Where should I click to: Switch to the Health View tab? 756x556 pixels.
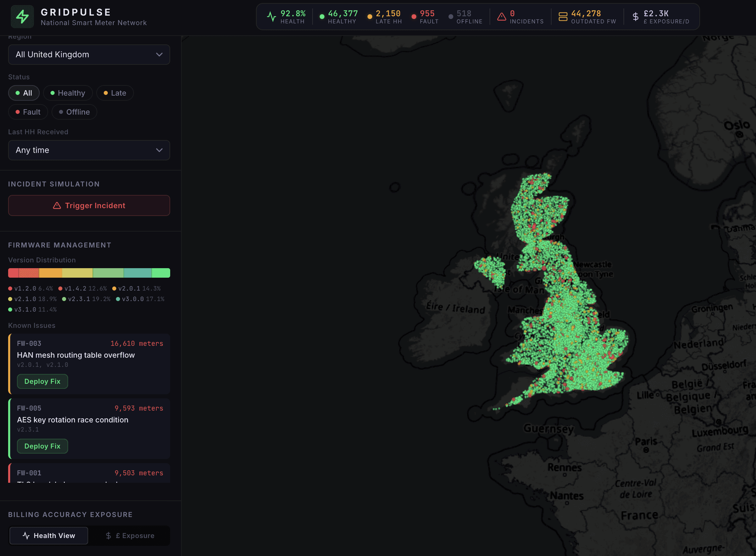pos(49,536)
